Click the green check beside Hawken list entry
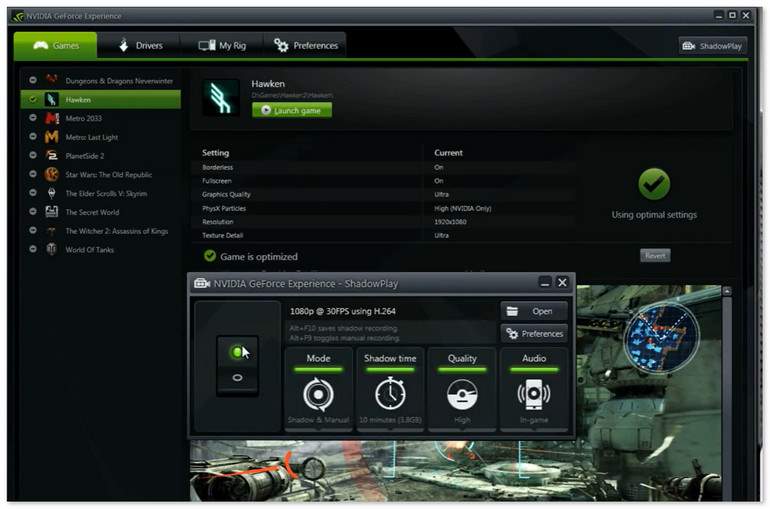This screenshot has height=509, width=770. click(x=33, y=99)
